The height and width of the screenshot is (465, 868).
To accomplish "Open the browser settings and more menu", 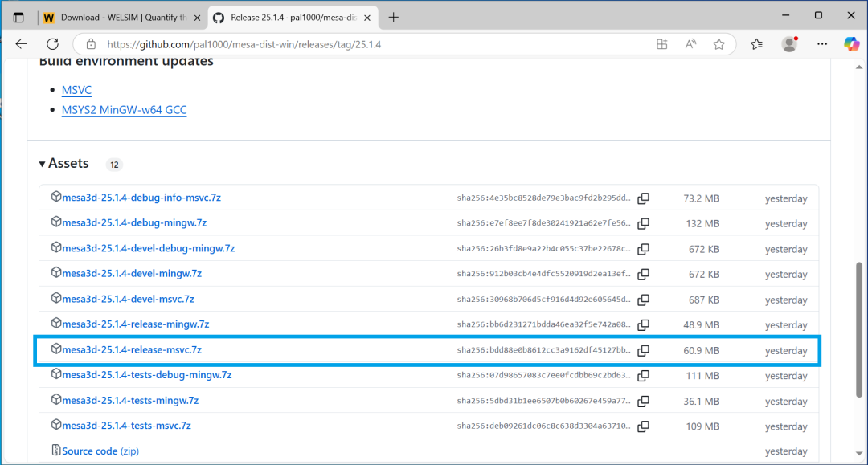I will tap(822, 44).
